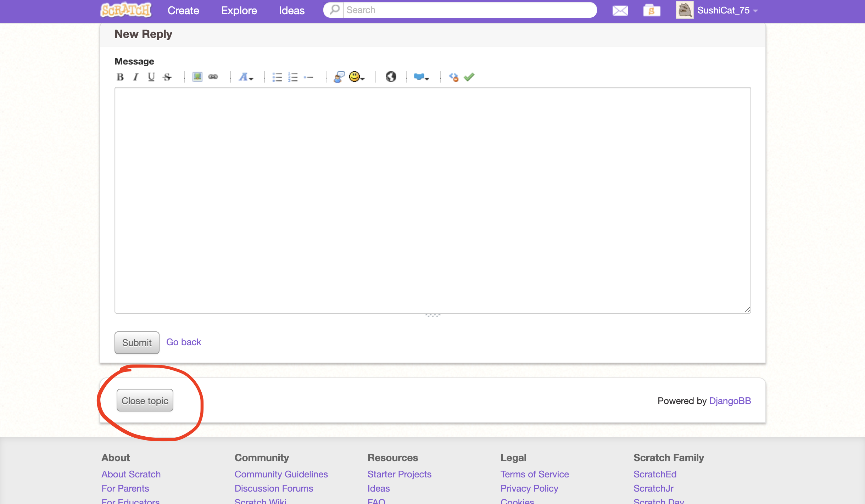Open the Terms of Service link
The width and height of the screenshot is (865, 504).
(x=535, y=474)
